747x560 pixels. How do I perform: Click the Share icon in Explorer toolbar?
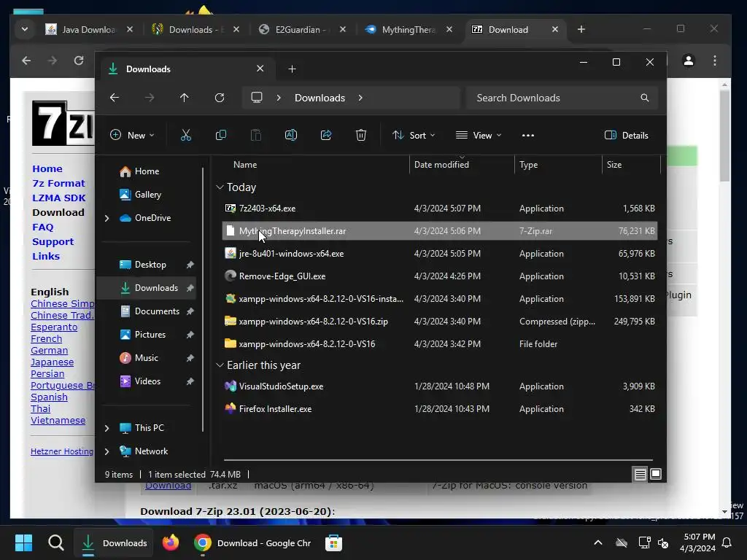pos(326,135)
